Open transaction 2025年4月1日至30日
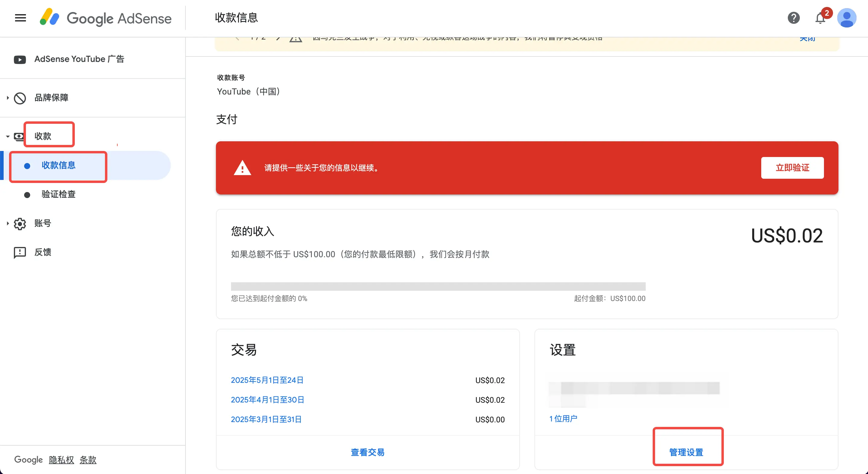This screenshot has height=474, width=868. coord(268,400)
